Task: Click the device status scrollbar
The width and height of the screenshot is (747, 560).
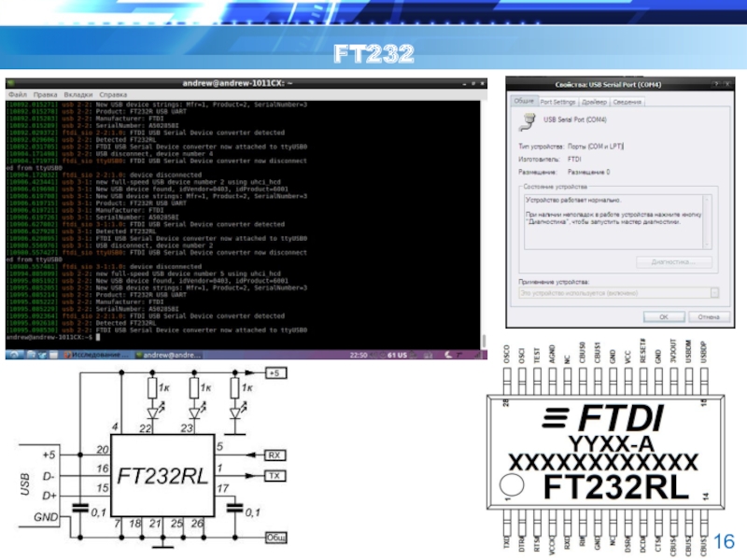Action: (x=707, y=221)
